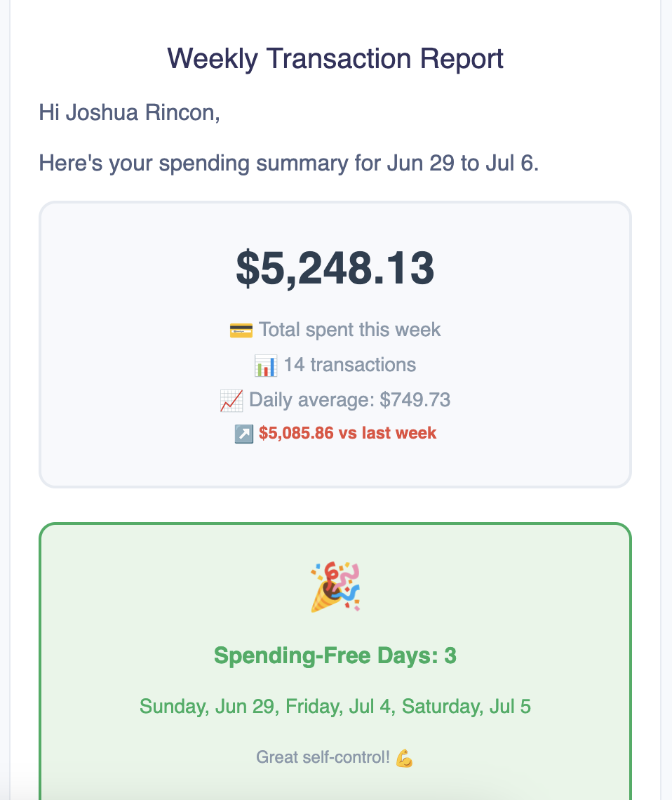Click the Great self-control! message

(323, 758)
